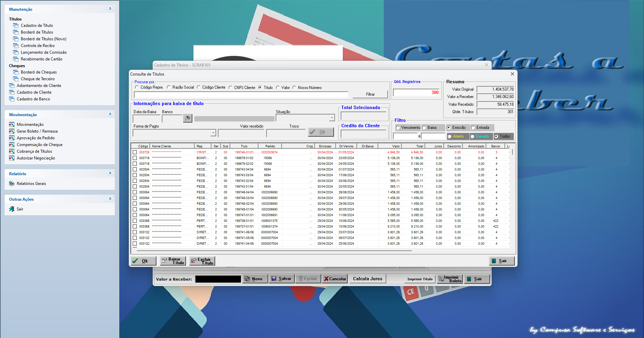Open Movimentação entry in sidebar

coord(30,125)
